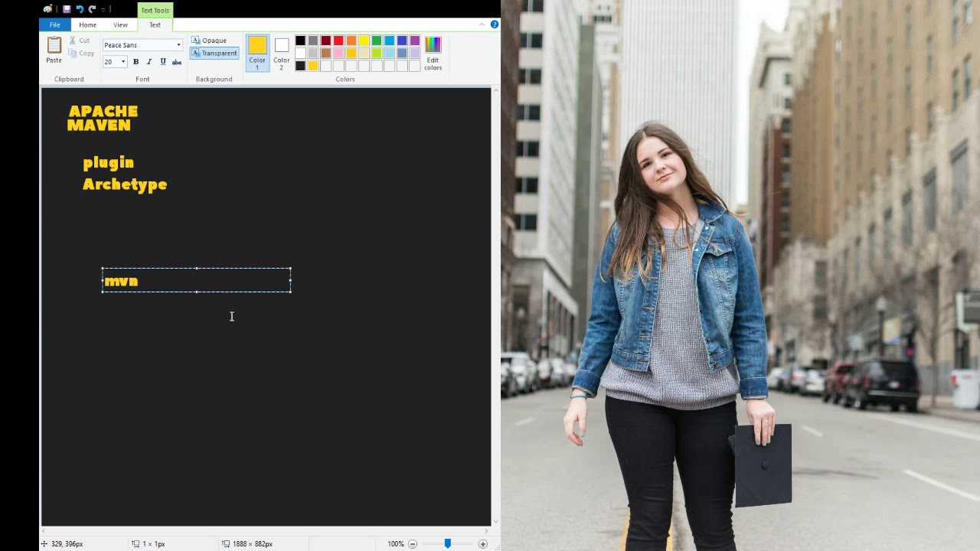Screen dimensions: 980x551
Task: Choose the orange color swatch
Action: (351, 41)
